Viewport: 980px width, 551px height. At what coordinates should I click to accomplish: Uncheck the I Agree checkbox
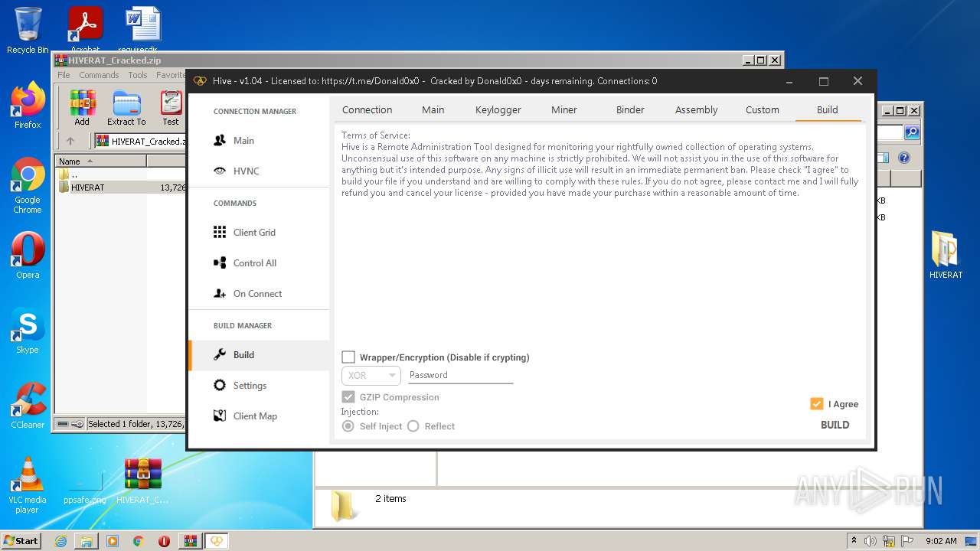(817, 404)
